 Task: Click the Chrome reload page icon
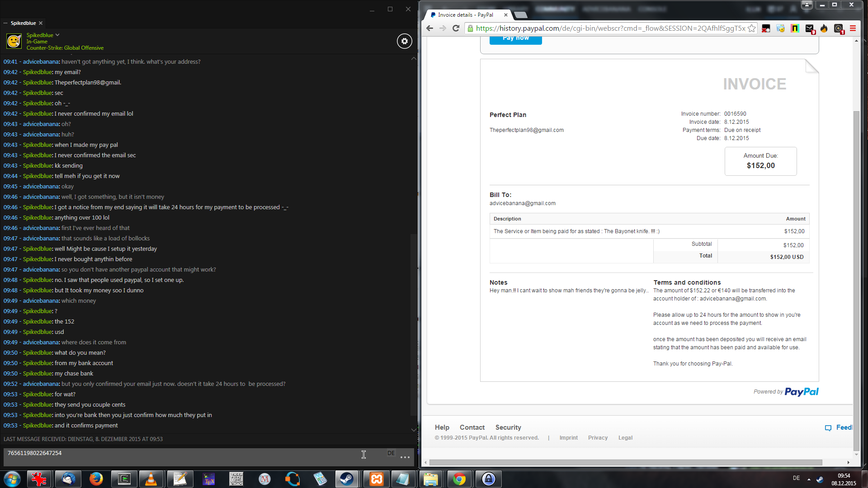(x=456, y=28)
